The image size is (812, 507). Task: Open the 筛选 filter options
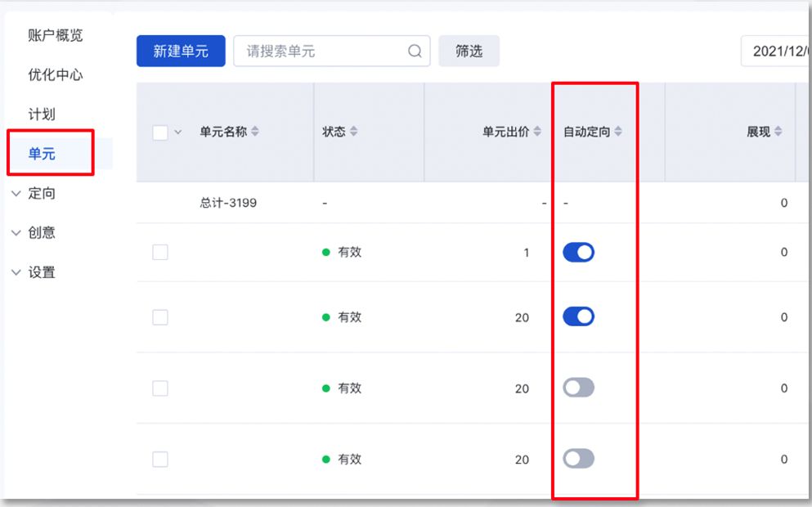[469, 50]
